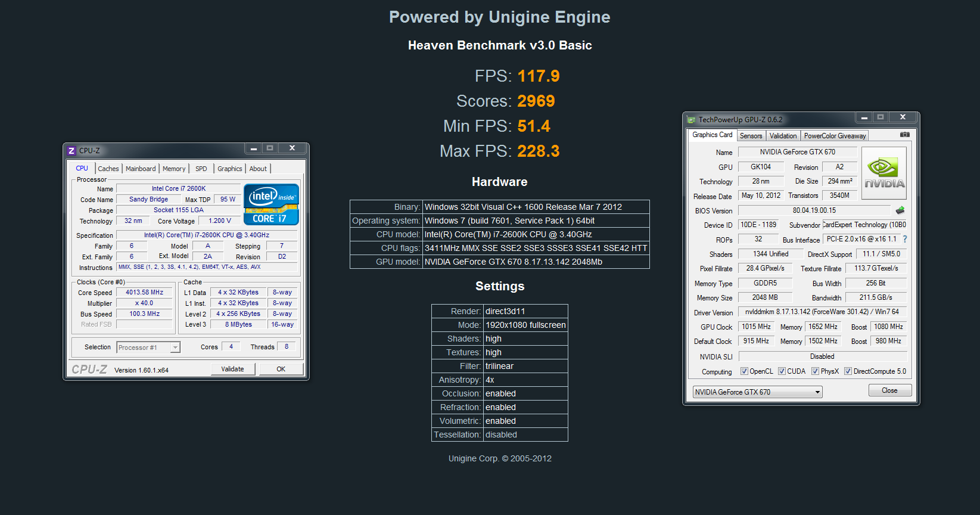This screenshot has height=515, width=980.
Task: Click the NVIDIA logo in GPU-Z
Action: point(884,173)
